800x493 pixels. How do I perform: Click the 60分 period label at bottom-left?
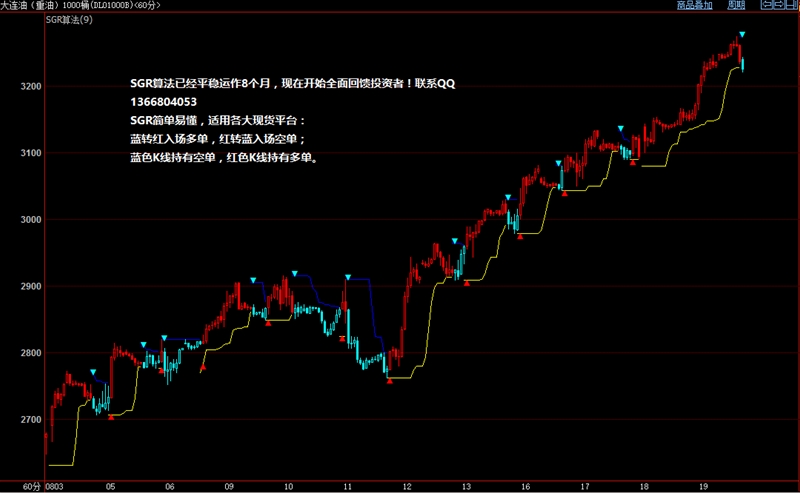pos(31,487)
